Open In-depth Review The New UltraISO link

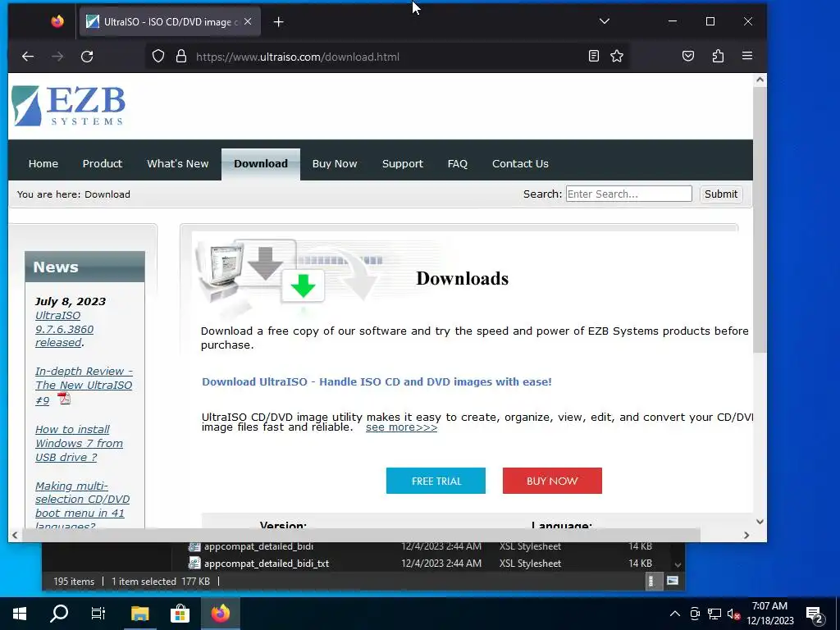(x=84, y=386)
